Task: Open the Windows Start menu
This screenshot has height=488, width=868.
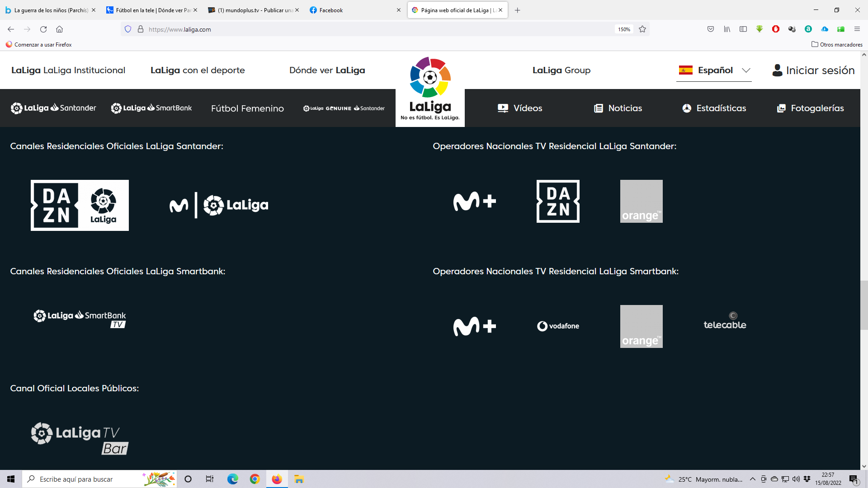Action: 11,479
